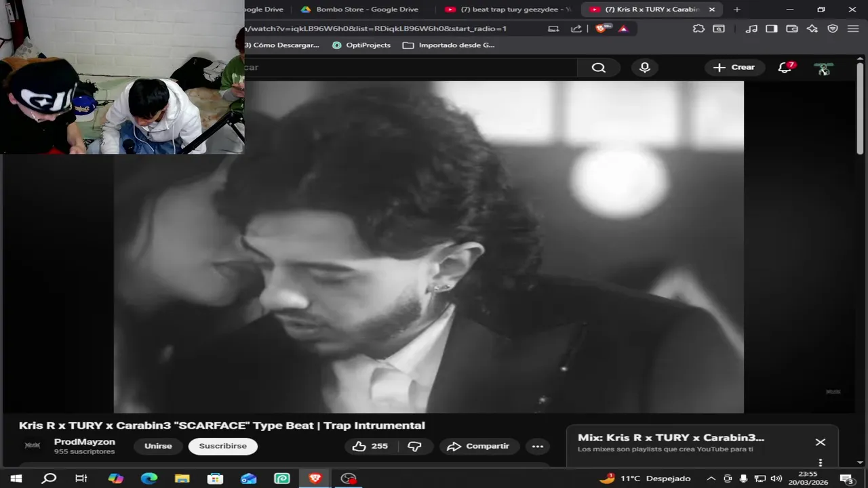The height and width of the screenshot is (488, 868).
Task: Dislike the video with thumbs down
Action: [414, 446]
